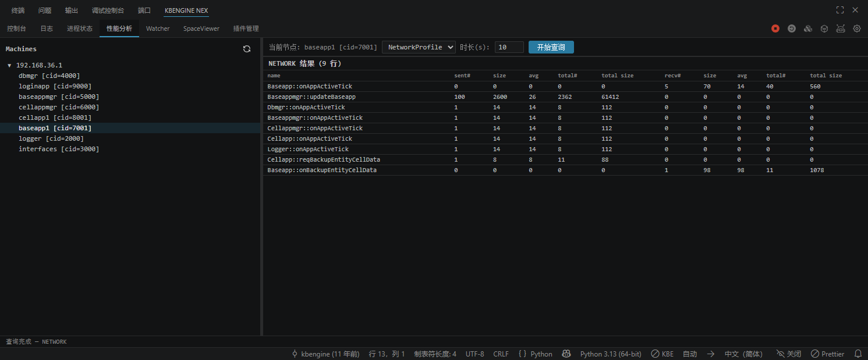Image resolution: width=868 pixels, height=360 pixels.
Task: Click total size value 61412
Action: [610, 97]
